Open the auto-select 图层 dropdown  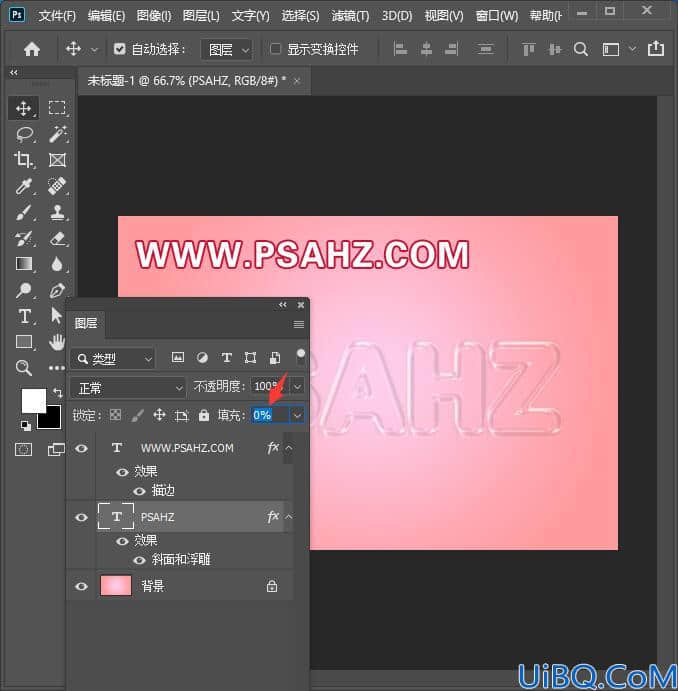[x=226, y=49]
